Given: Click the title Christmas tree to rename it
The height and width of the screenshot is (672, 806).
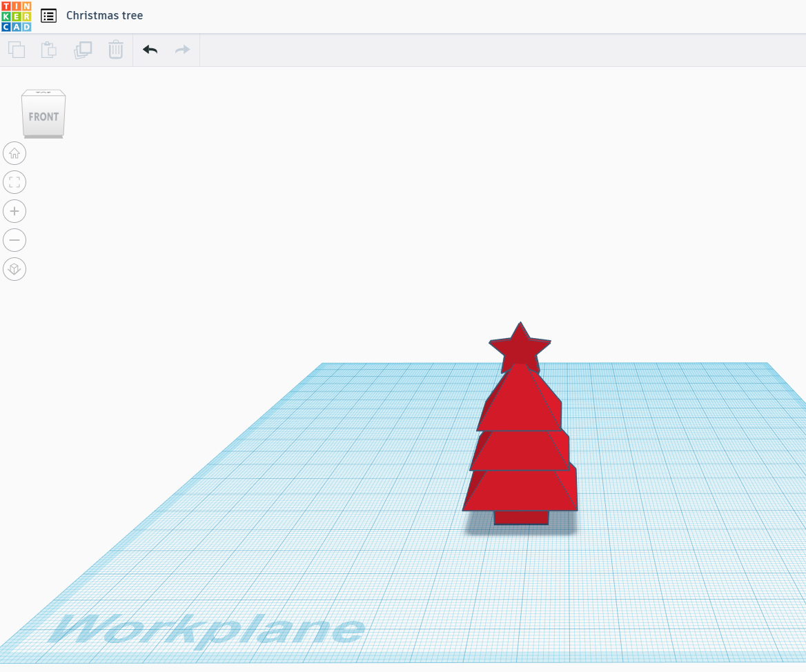Looking at the screenshot, I should 104,15.
